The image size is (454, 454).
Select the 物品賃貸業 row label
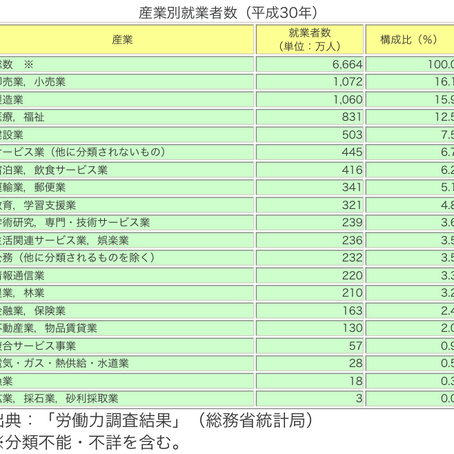(x=71, y=328)
